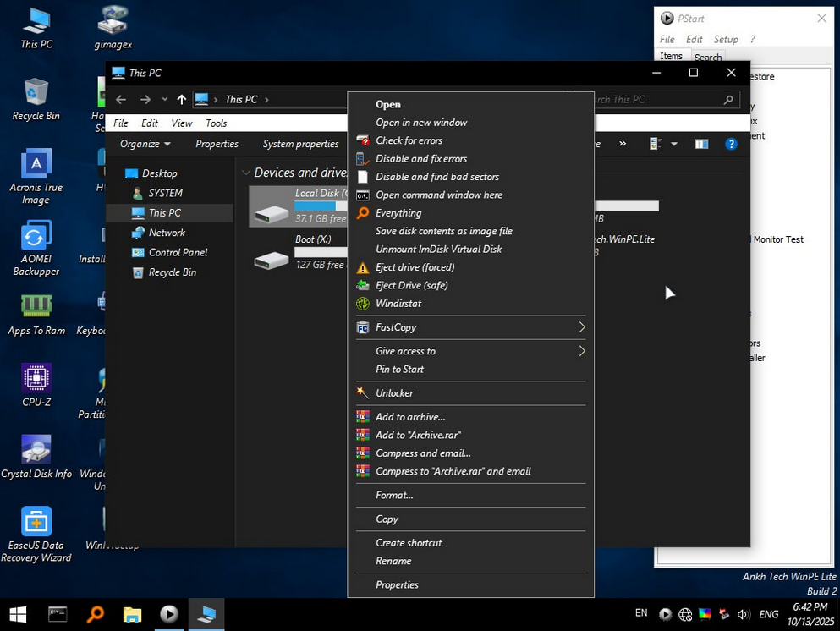This screenshot has height=631, width=840.
Task: Open Crystal Disk Info desktop icon
Action: pyautogui.click(x=36, y=450)
